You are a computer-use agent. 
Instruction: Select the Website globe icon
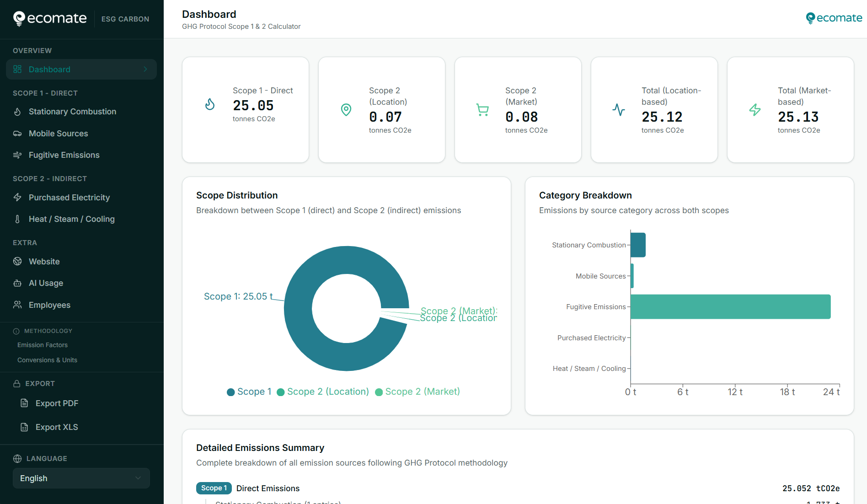point(17,261)
